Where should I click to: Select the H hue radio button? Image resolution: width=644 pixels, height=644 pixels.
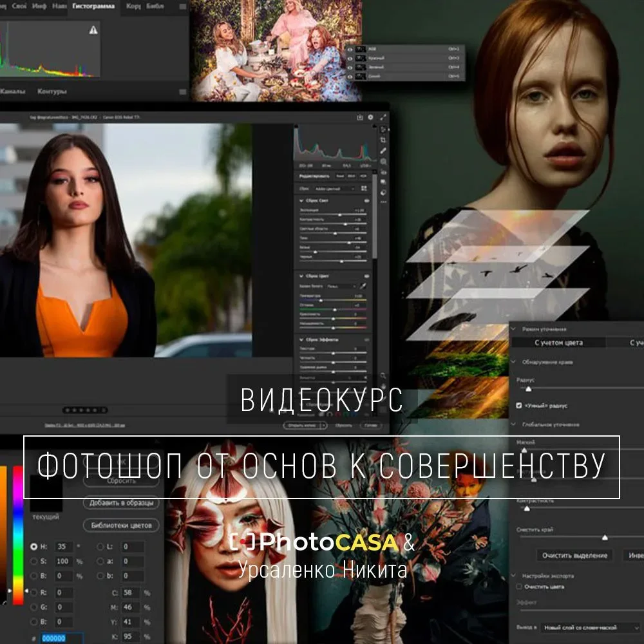point(34,547)
